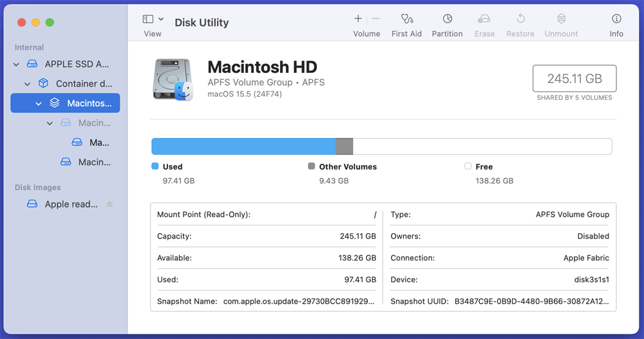
Task: Click the blue Used storage bar segment
Action: (243, 146)
